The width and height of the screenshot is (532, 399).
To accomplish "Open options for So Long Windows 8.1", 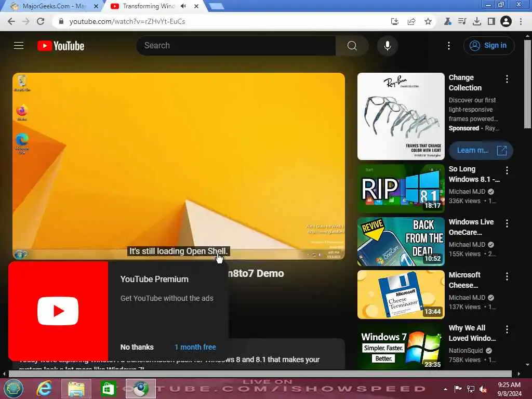I will [507, 170].
